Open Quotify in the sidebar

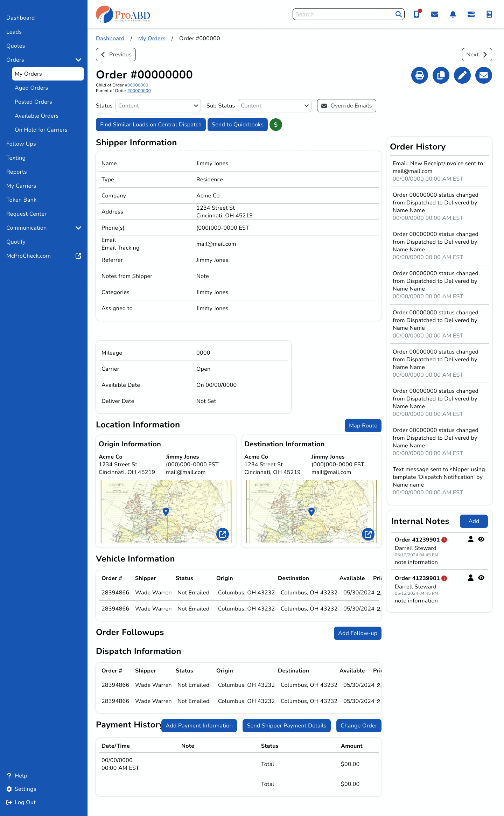coord(16,242)
